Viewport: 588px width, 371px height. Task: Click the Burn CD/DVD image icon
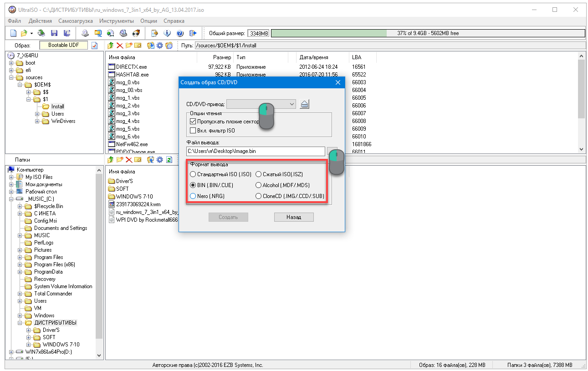pos(136,33)
